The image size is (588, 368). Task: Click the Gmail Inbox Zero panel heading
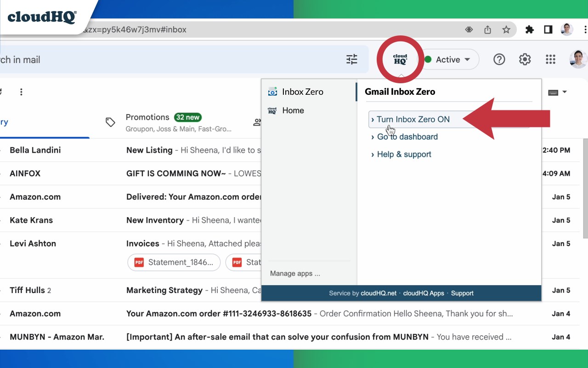point(400,92)
